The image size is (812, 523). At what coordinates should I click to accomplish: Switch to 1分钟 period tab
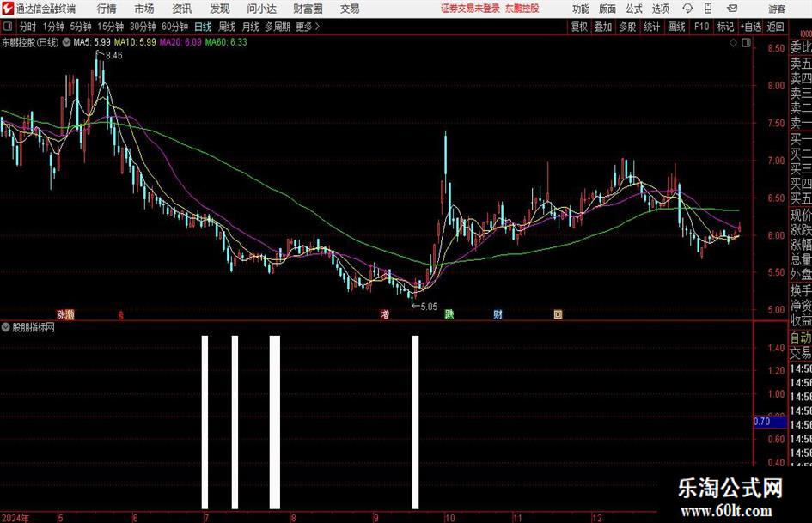53,27
